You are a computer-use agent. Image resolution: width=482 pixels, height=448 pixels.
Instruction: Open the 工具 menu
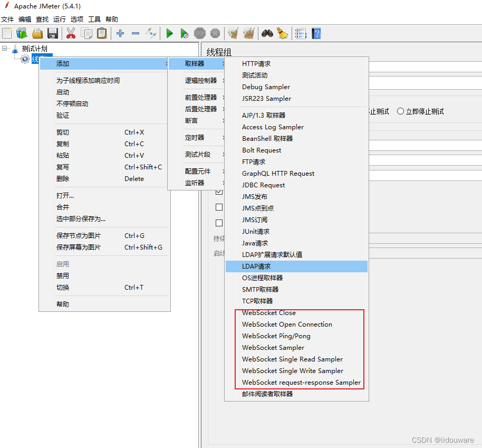(x=94, y=20)
